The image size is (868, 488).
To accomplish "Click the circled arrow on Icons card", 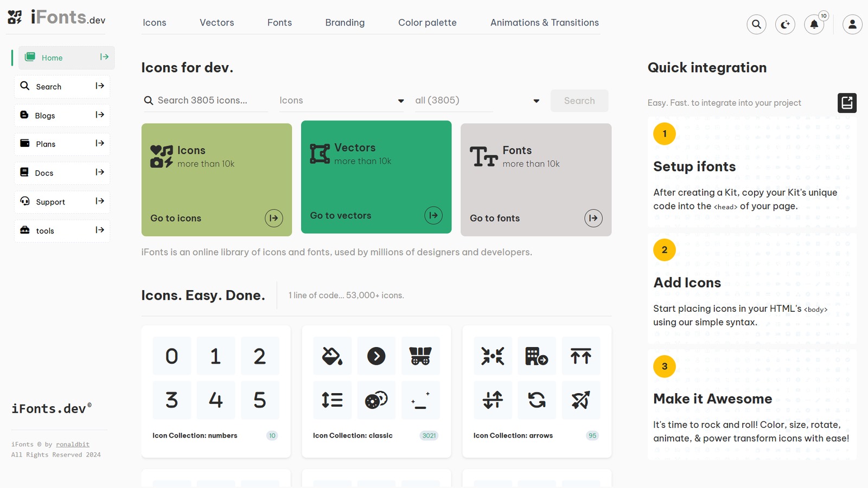I will click(x=274, y=218).
